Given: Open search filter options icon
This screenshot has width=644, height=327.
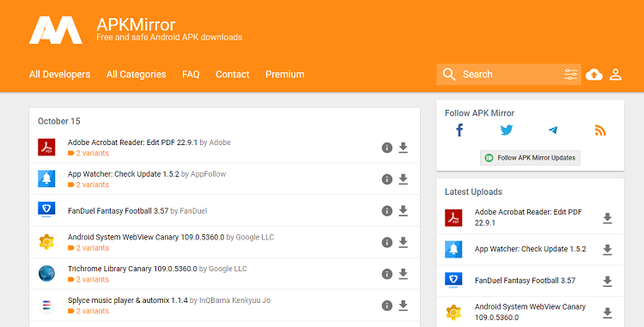Looking at the screenshot, I should point(571,75).
